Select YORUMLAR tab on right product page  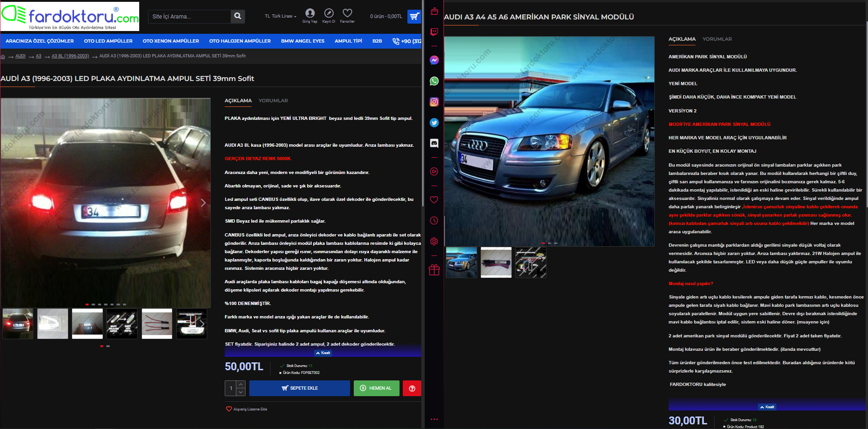click(x=717, y=39)
